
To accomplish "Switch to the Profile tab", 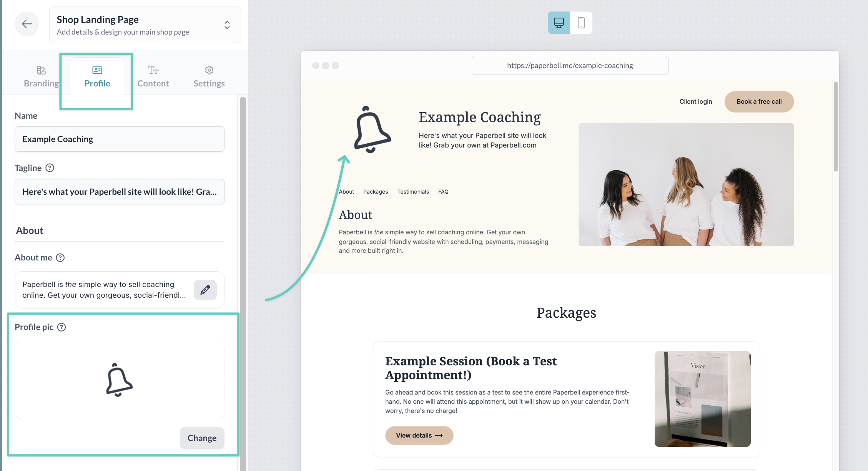I will tap(96, 76).
